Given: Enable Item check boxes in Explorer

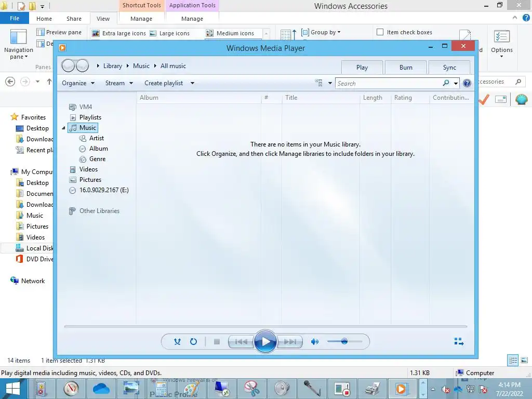Looking at the screenshot, I should pyautogui.click(x=380, y=32).
